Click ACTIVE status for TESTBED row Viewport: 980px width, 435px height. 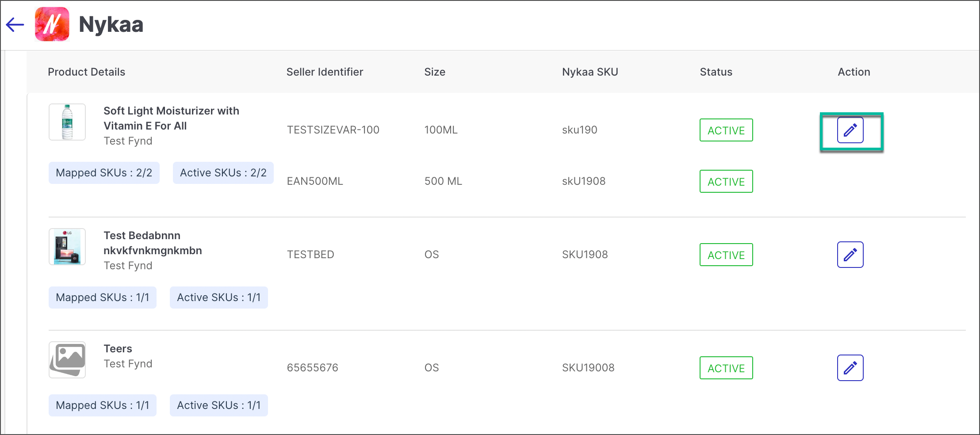click(x=726, y=255)
